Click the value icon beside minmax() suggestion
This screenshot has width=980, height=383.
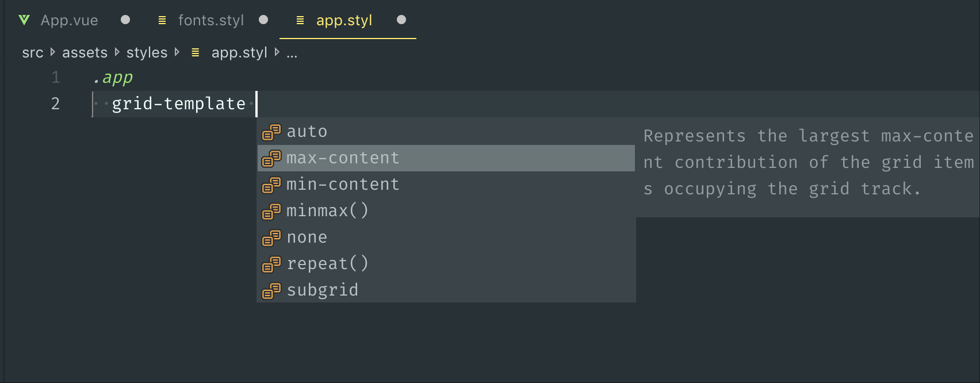tap(271, 212)
